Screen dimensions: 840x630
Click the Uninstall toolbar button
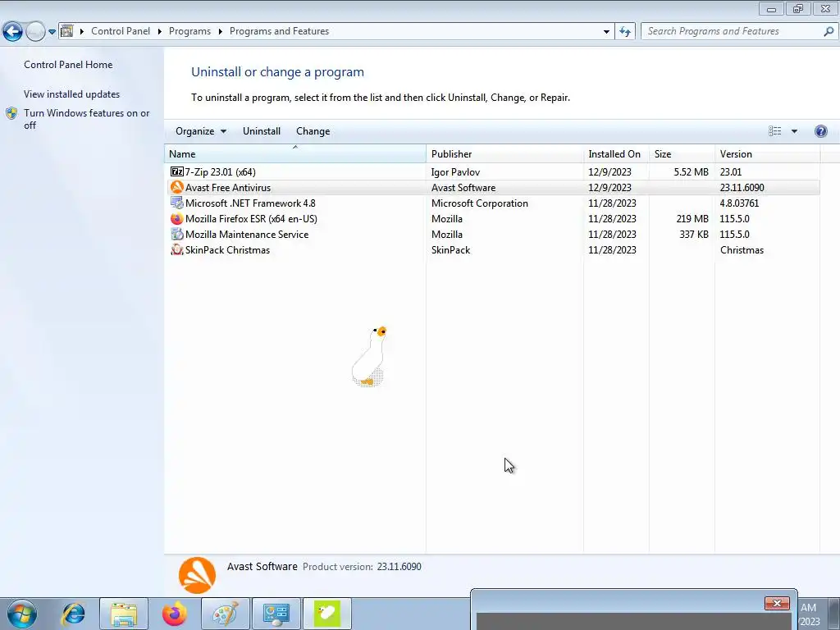(x=262, y=131)
